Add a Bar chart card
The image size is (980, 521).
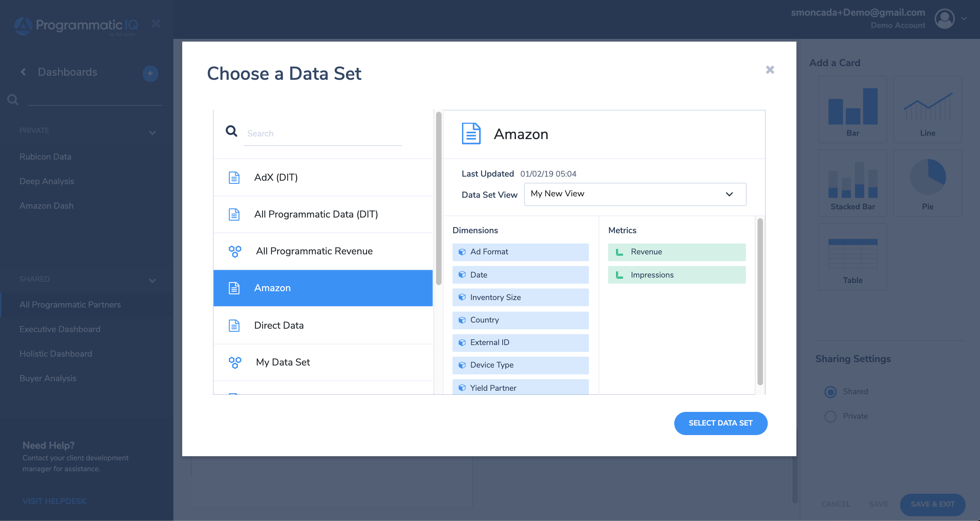click(x=852, y=109)
